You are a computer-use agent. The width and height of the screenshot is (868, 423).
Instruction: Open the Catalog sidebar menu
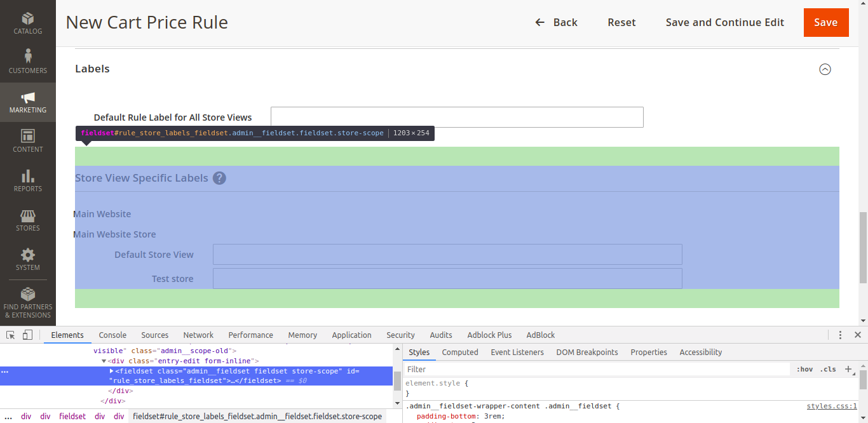click(28, 23)
